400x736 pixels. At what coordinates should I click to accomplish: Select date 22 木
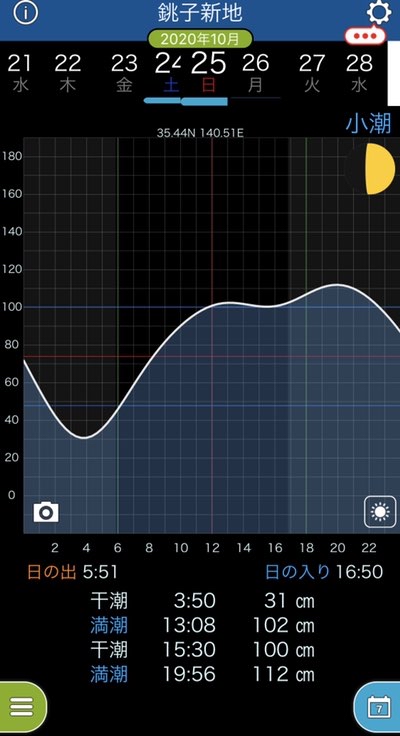(68, 73)
